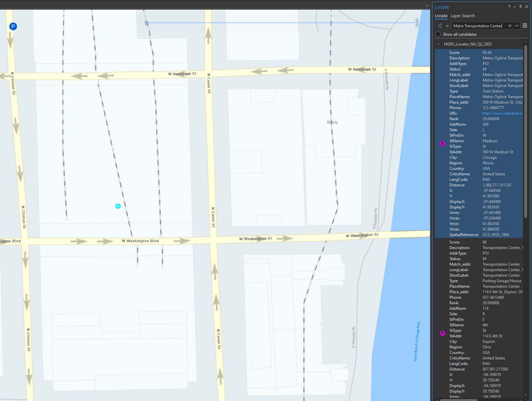Screen dimensions: 532x401
Task: Click the results list vertical scrollbar thumb
Action: pos(526,130)
